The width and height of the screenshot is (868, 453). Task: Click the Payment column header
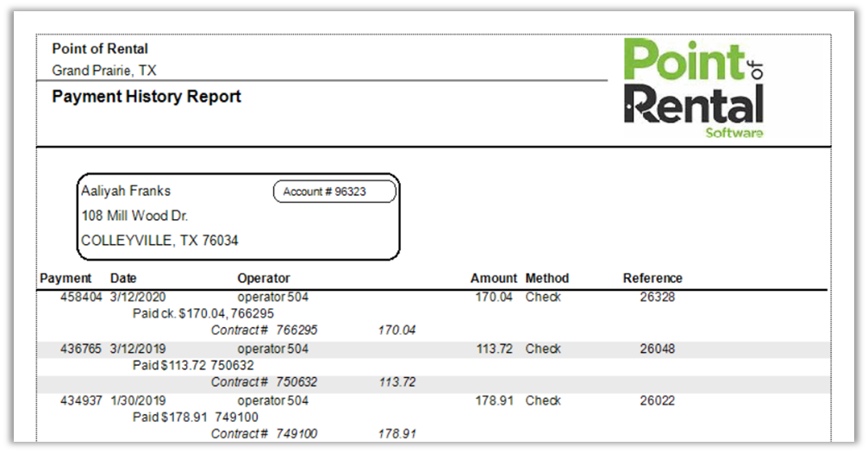pos(66,278)
